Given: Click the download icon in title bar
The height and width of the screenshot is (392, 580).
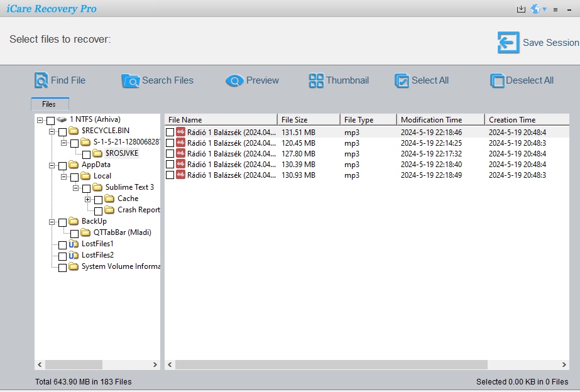Looking at the screenshot, I should (521, 9).
